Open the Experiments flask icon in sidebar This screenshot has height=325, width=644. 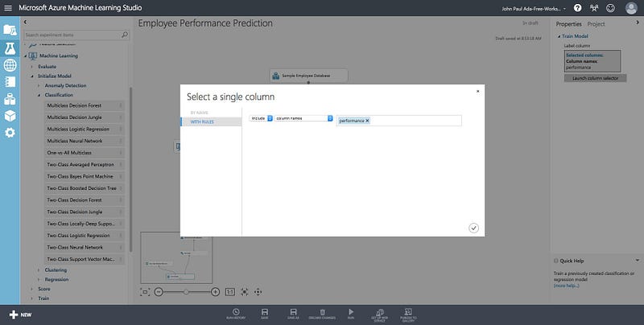click(10, 48)
